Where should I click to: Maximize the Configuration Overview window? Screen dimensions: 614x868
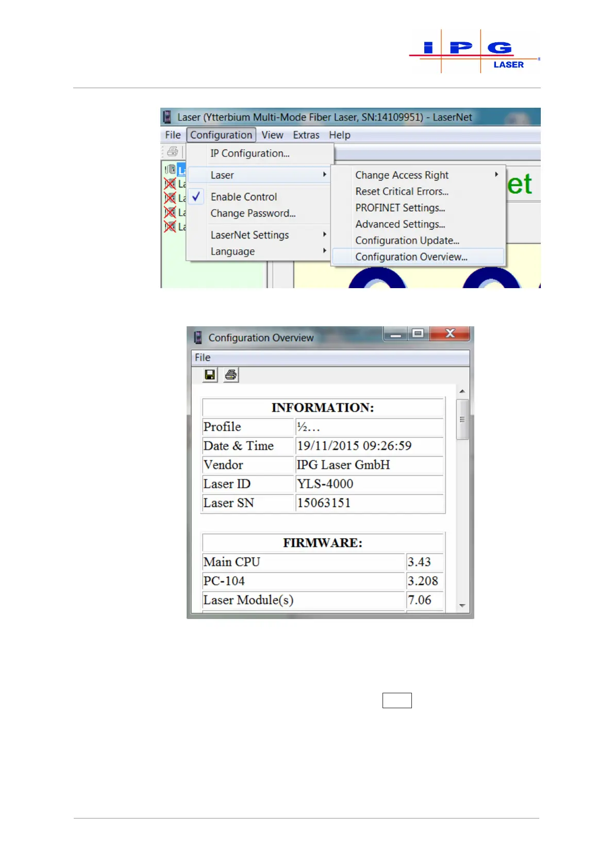(x=418, y=333)
